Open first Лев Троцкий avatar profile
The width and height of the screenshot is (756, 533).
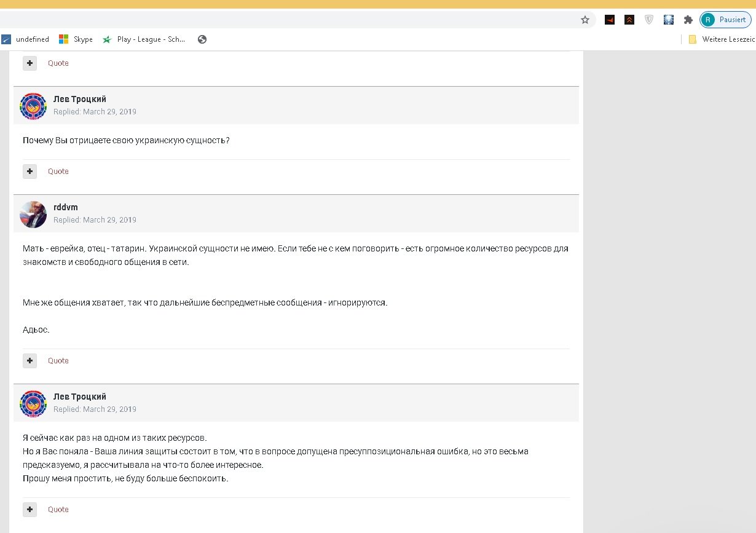click(x=33, y=106)
